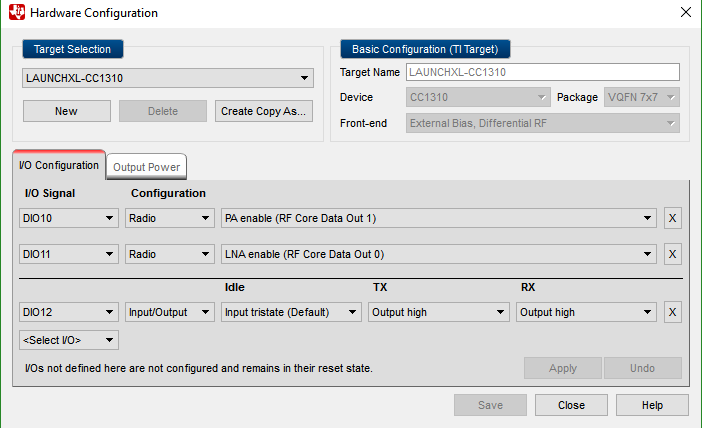Open the LAUNCHXL-CC1310 target selection dropdown

(x=168, y=78)
